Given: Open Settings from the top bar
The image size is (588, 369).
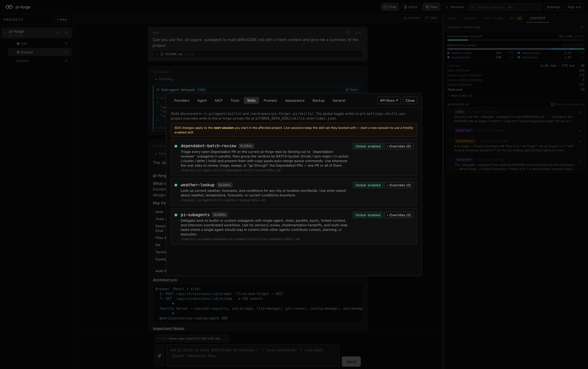Looking at the screenshot, I should (x=553, y=7).
